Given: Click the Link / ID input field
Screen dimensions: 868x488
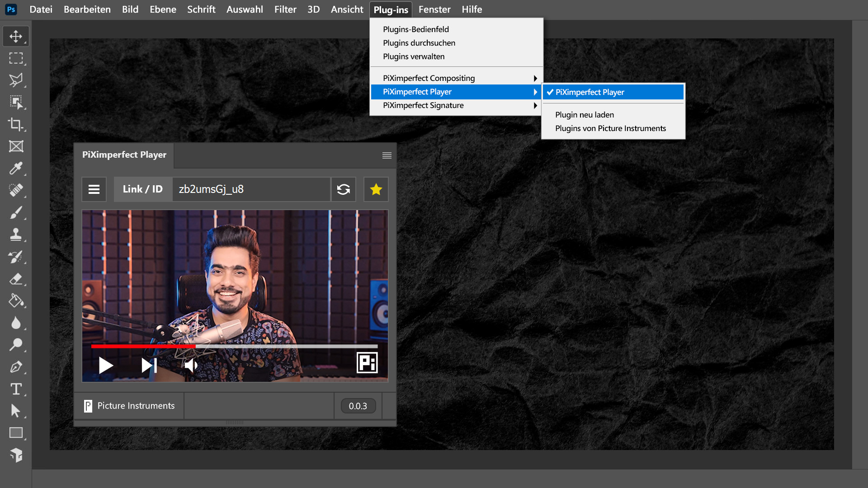Looking at the screenshot, I should pyautogui.click(x=251, y=189).
